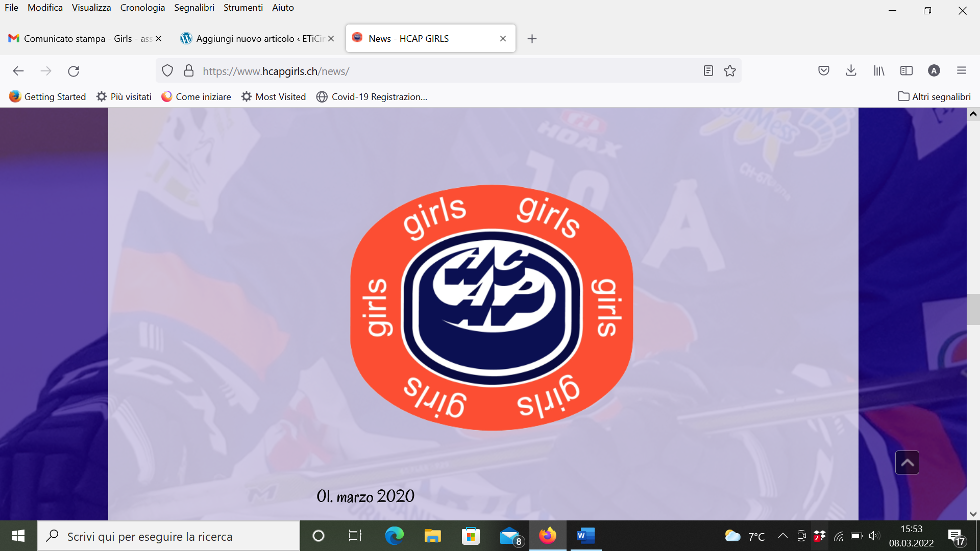Open Getting Started bookmark
The image size is (980, 551).
[47, 97]
